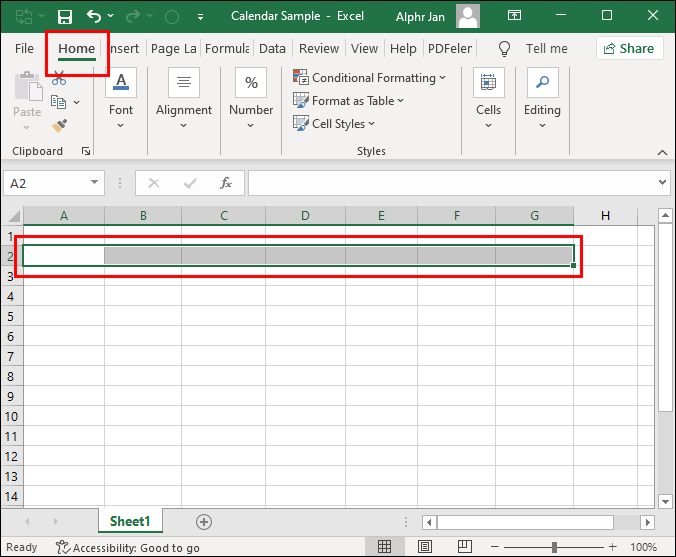Select column H header
The height and width of the screenshot is (557, 676).
[605, 216]
